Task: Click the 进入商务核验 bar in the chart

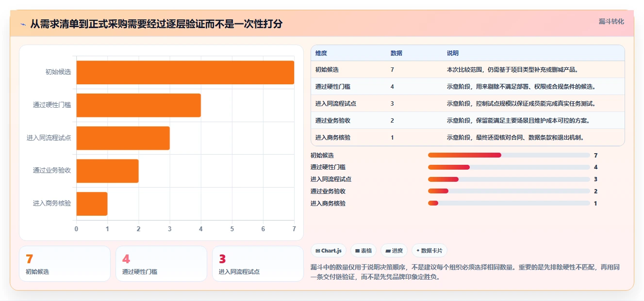Action: (92, 204)
